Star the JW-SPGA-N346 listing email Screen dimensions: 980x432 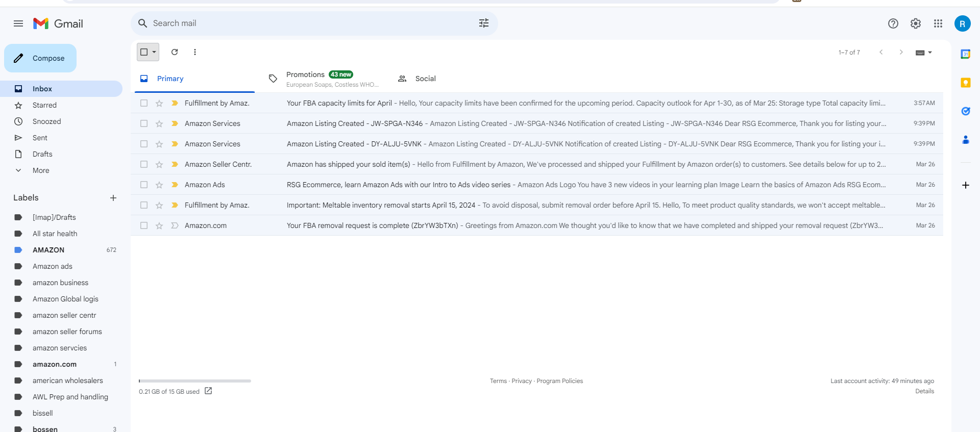click(x=159, y=123)
